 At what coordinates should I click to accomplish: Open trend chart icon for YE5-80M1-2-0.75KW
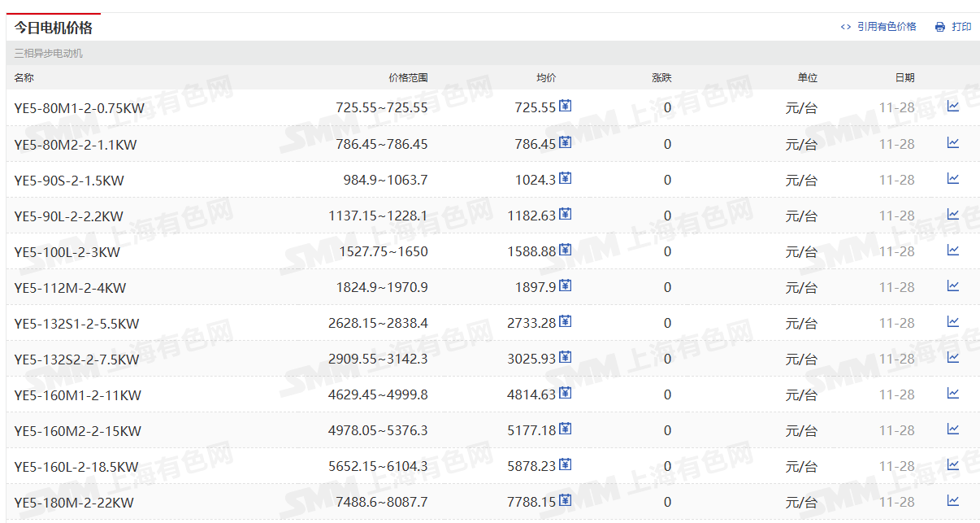click(953, 107)
